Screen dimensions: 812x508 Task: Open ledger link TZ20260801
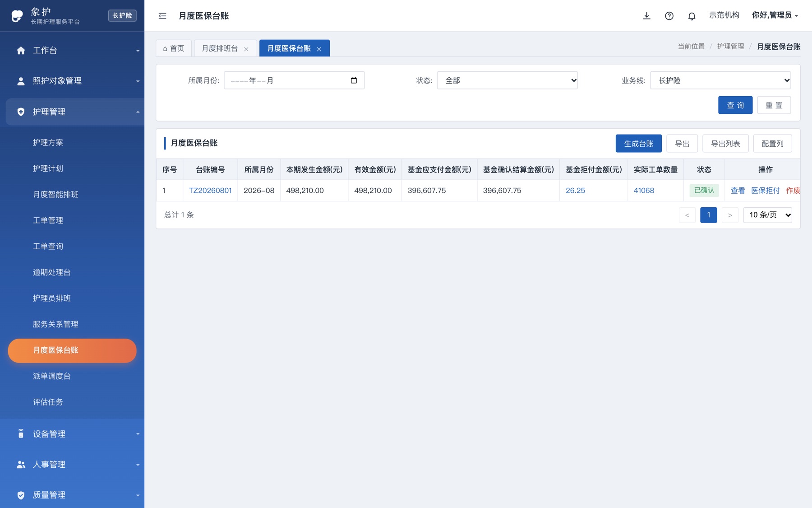210,191
